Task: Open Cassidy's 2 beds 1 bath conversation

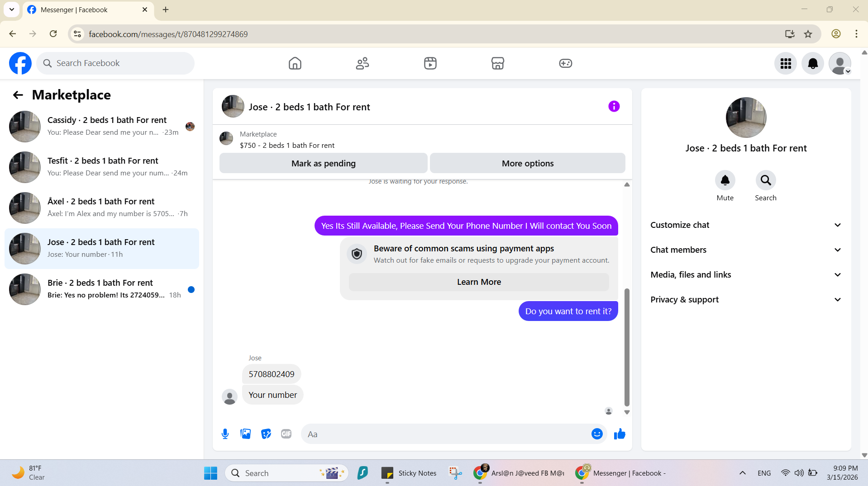Action: point(102,127)
